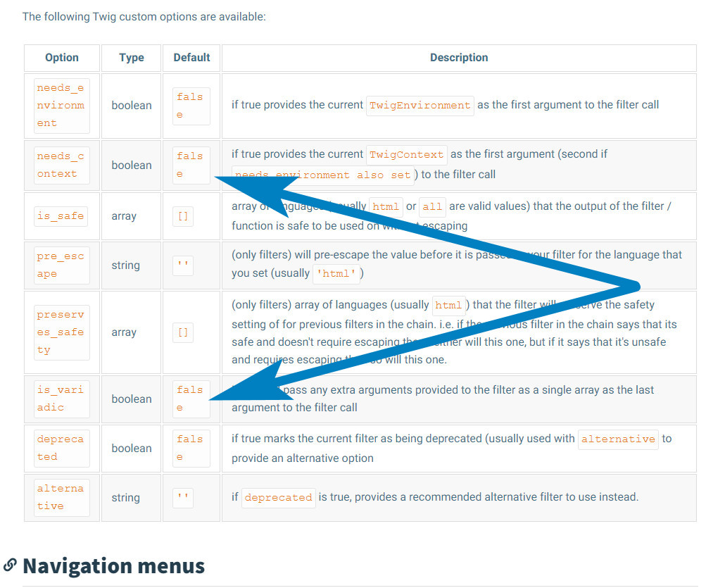The width and height of the screenshot is (725, 588).
Task: Click boolean type in needs_context row
Action: tap(132, 165)
